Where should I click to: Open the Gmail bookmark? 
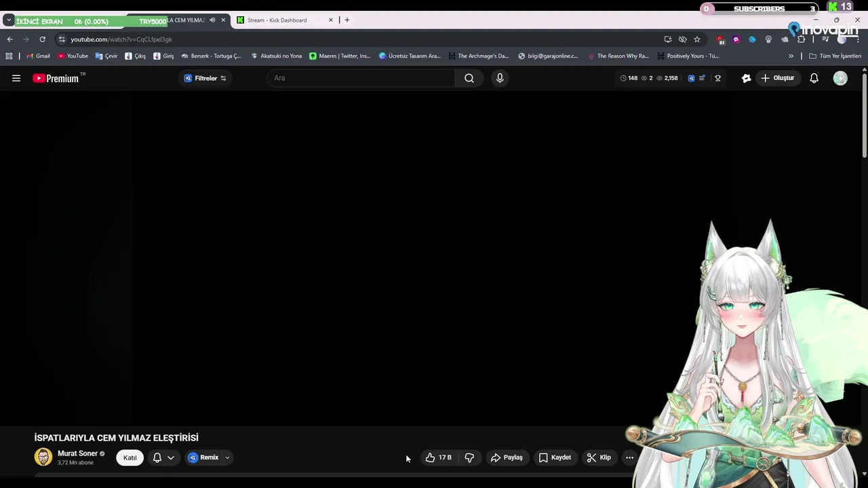click(38, 56)
